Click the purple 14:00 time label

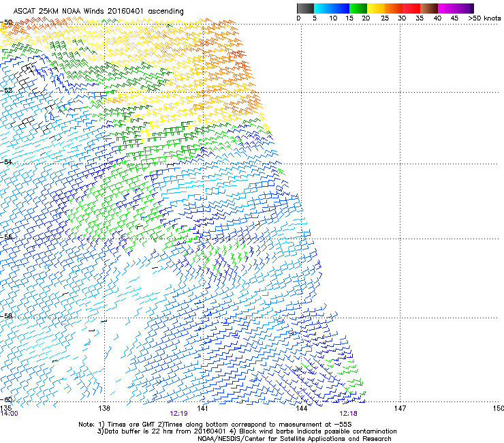pos(10,414)
